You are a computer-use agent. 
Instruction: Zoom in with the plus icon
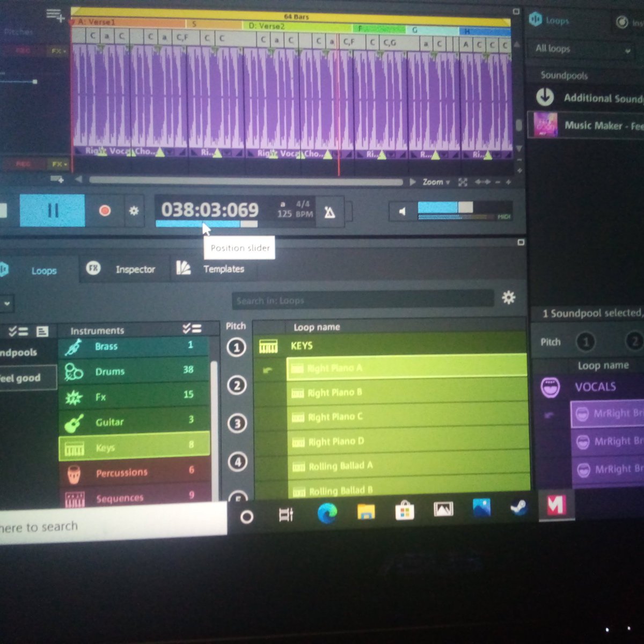pyautogui.click(x=508, y=182)
